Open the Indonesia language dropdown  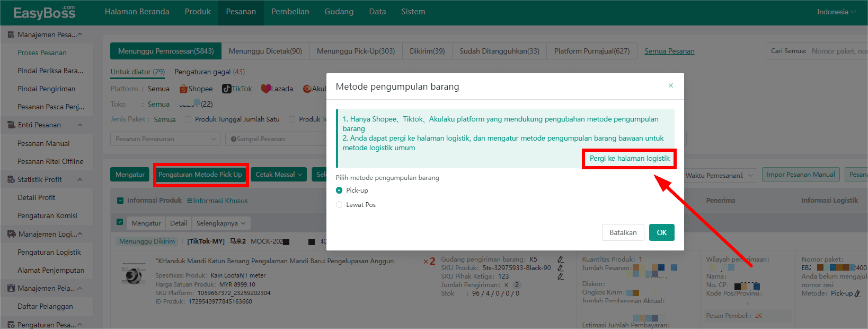coord(836,12)
